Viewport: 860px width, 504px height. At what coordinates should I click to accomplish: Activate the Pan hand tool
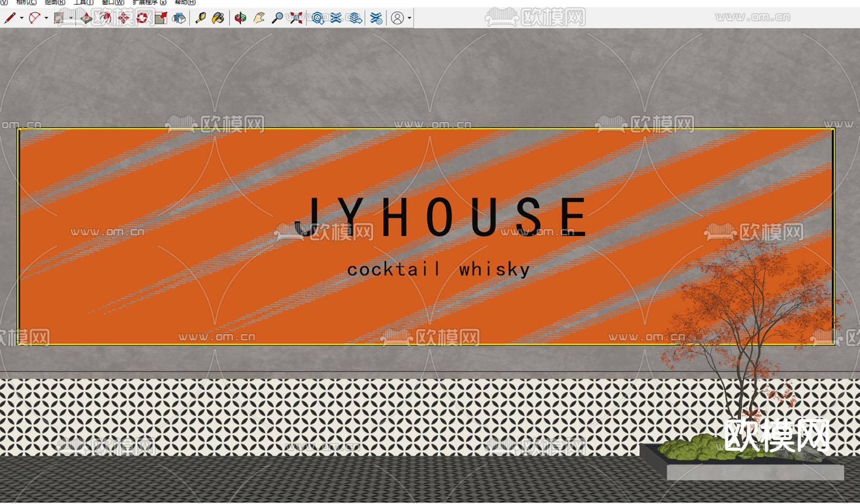pos(259,18)
